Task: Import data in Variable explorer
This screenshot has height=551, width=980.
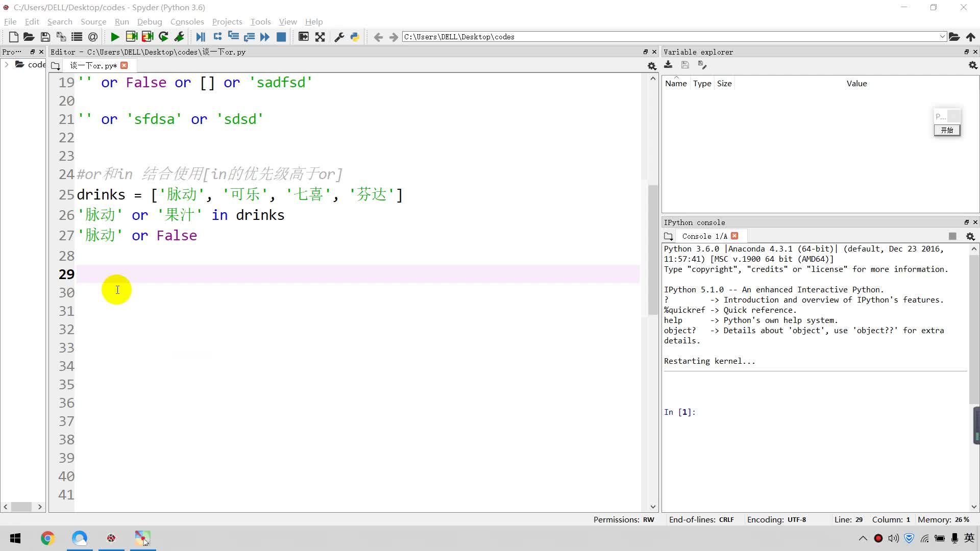Action: tap(668, 65)
